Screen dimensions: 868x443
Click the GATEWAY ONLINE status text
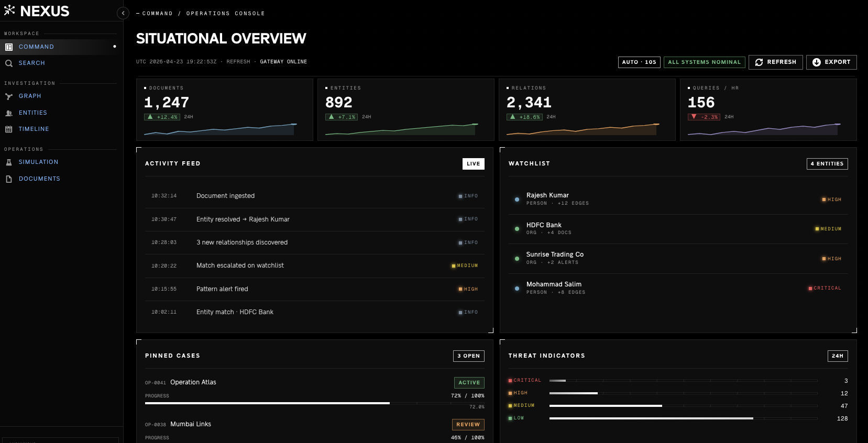(283, 62)
